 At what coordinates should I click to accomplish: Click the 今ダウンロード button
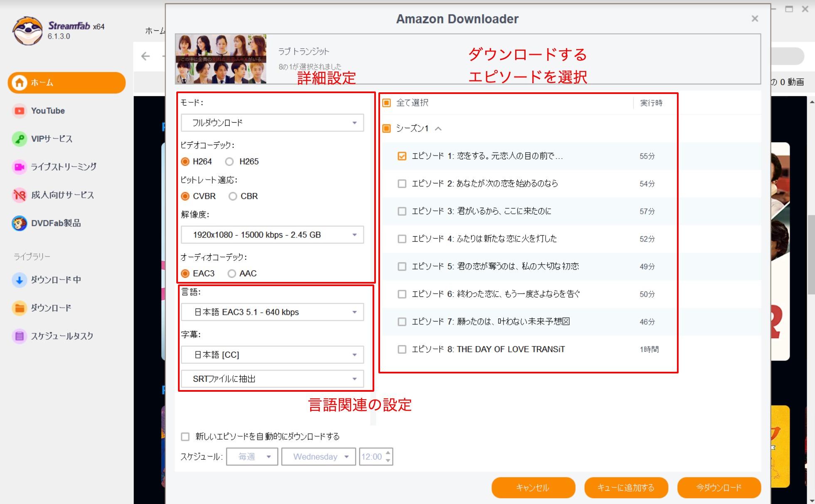pos(719,487)
